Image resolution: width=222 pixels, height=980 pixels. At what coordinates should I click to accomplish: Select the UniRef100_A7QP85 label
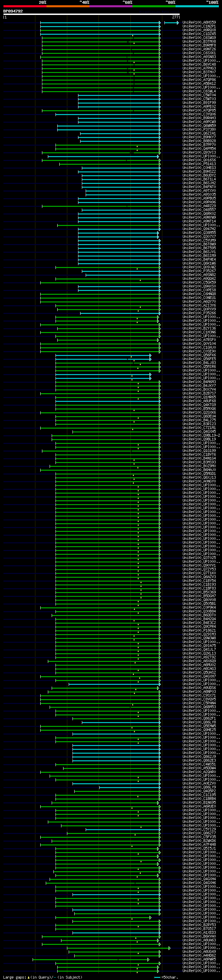pyautogui.click(x=199, y=110)
